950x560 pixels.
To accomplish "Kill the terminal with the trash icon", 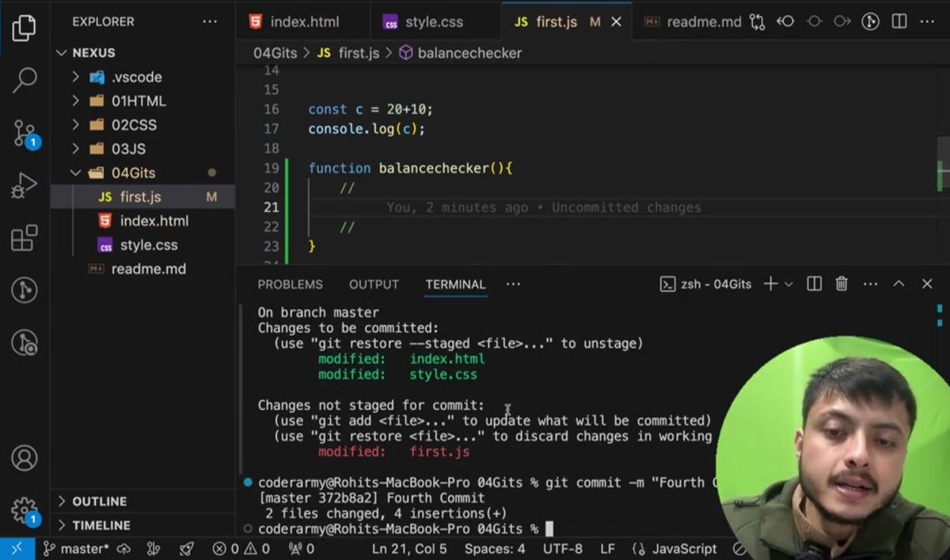I will click(x=841, y=283).
